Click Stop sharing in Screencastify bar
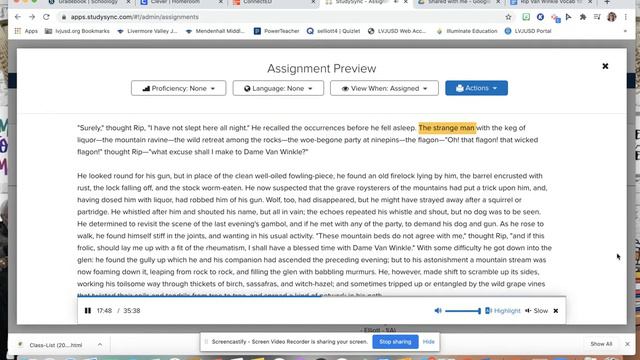Viewport: 640px width, 360px height. click(x=395, y=342)
